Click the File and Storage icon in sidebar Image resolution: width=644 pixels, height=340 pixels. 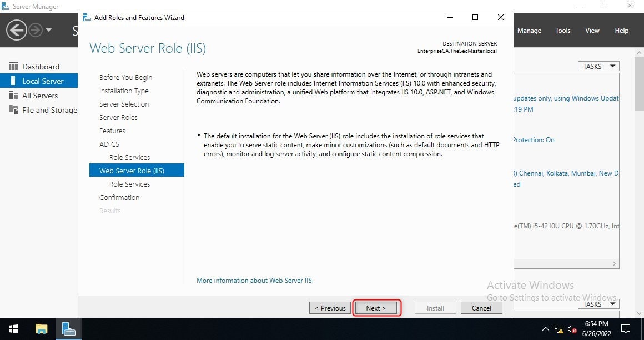click(13, 110)
